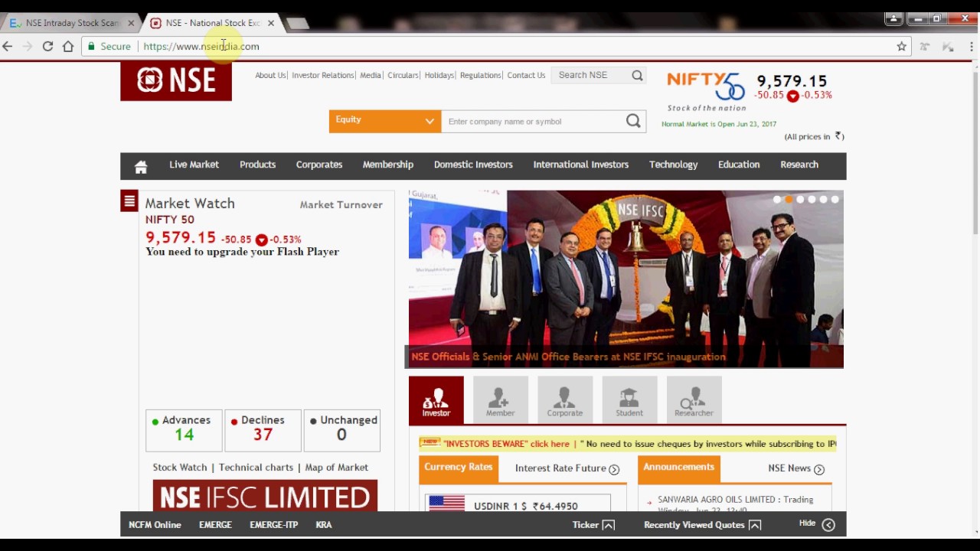The width and height of the screenshot is (980, 551).
Task: Click the NIFTY 50 logo
Action: [706, 91]
